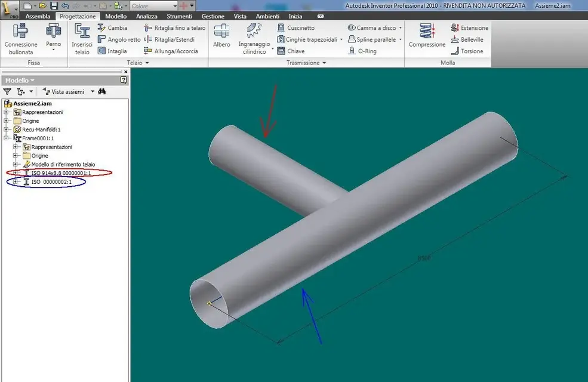The height and width of the screenshot is (382, 588).
Task: Select ISO 00000002:1 tree item
Action: tap(51, 182)
